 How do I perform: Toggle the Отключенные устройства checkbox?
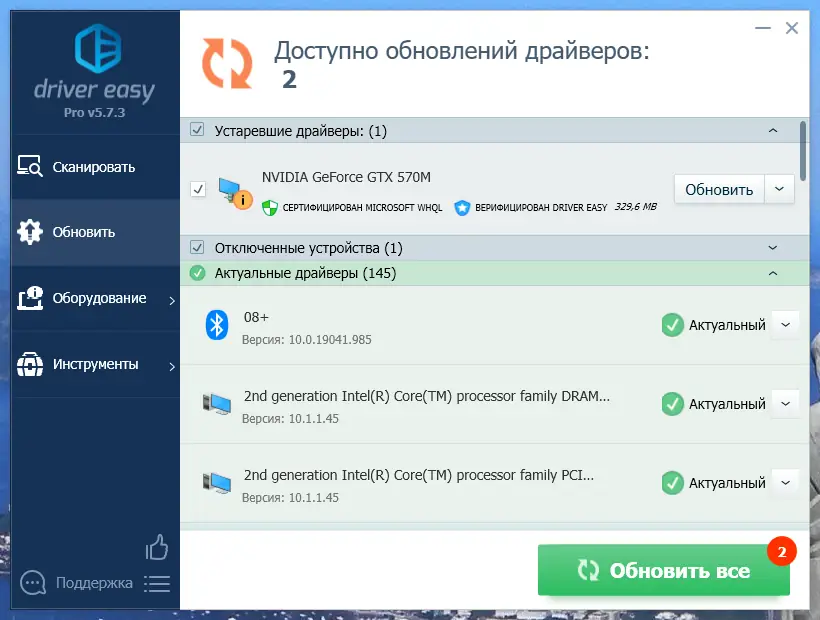[x=197, y=247]
